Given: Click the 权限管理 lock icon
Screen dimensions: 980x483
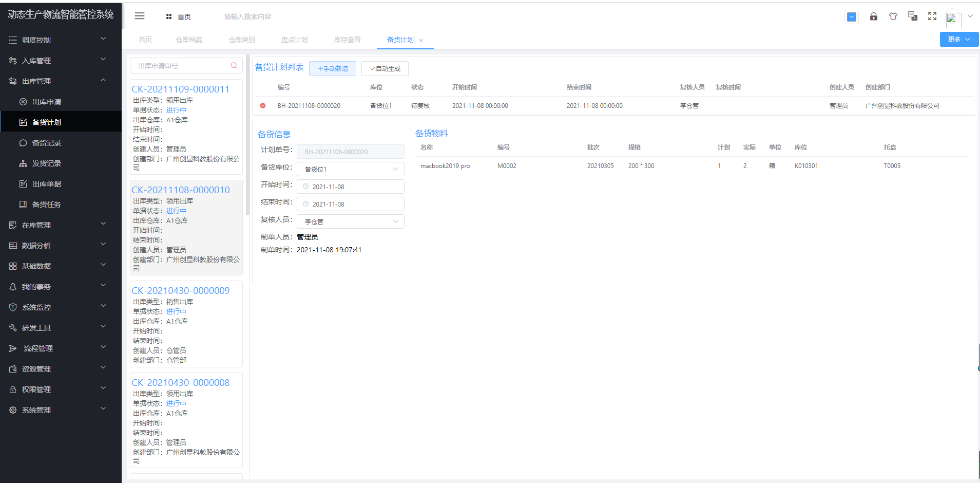Looking at the screenshot, I should [13, 389].
